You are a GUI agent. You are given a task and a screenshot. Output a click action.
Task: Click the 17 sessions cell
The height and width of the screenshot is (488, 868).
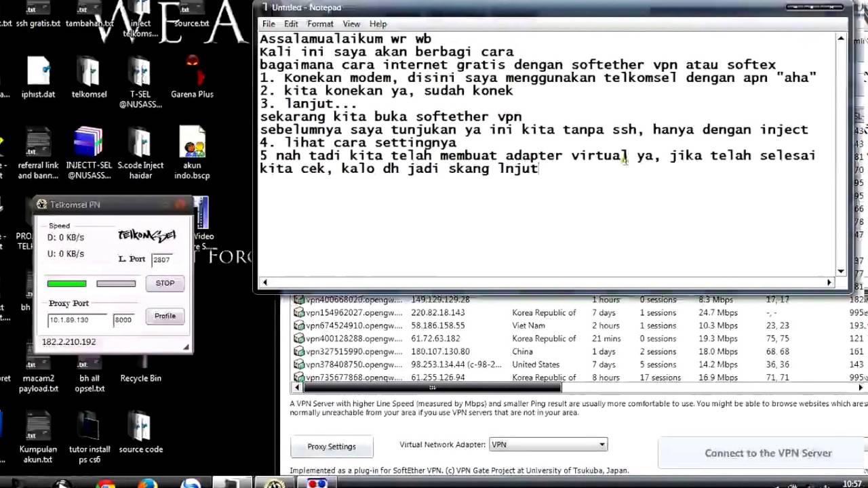pyautogui.click(x=660, y=377)
